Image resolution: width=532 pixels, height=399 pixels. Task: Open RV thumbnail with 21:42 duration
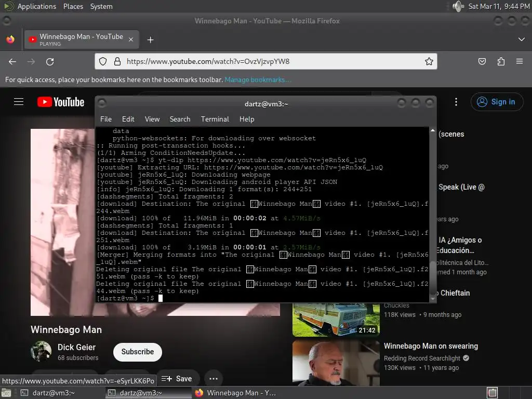click(x=336, y=320)
